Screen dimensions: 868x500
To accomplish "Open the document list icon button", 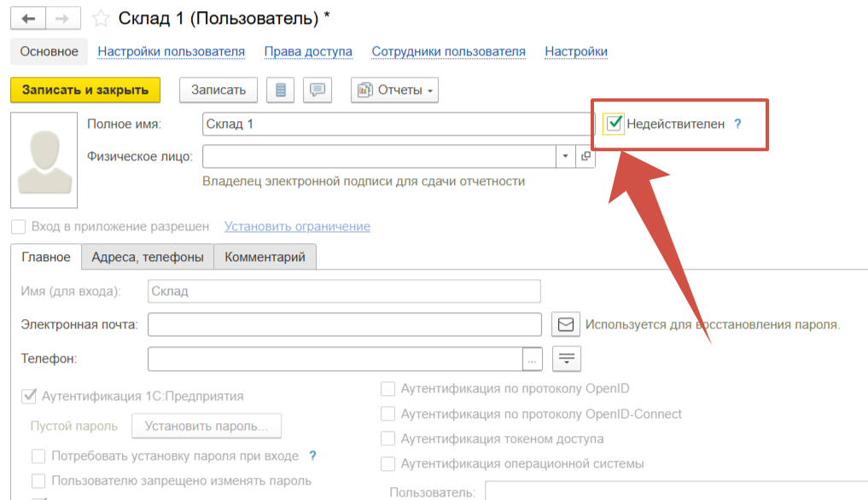I will coord(280,90).
